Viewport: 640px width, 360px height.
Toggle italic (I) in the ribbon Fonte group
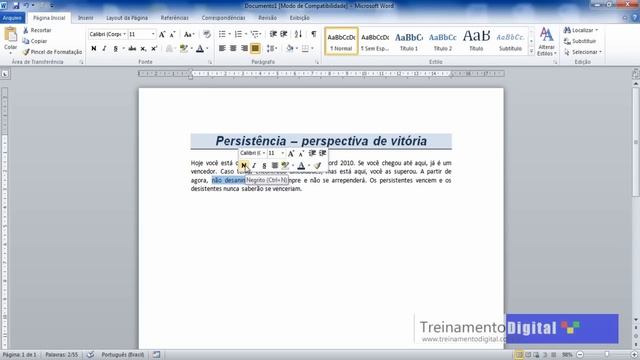pyautogui.click(x=104, y=49)
